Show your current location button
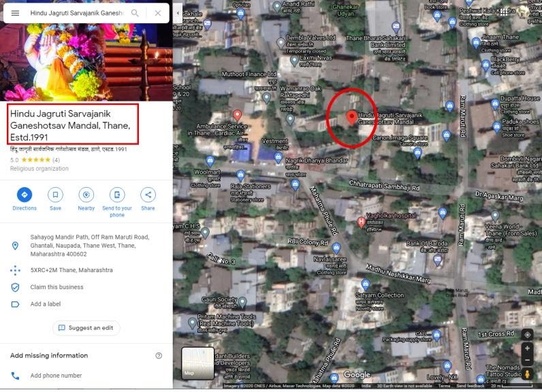The image size is (542, 392). pyautogui.click(x=527, y=335)
